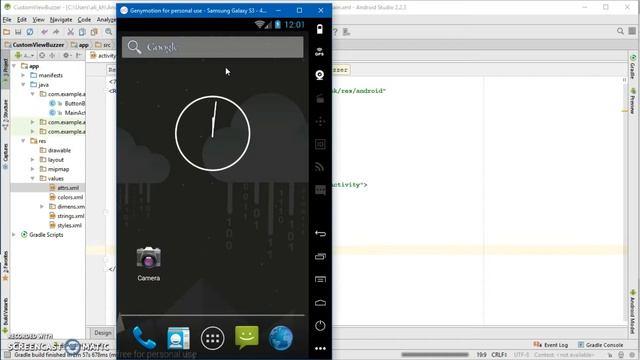Select the app breadcrumb in navigation bar

point(80,45)
